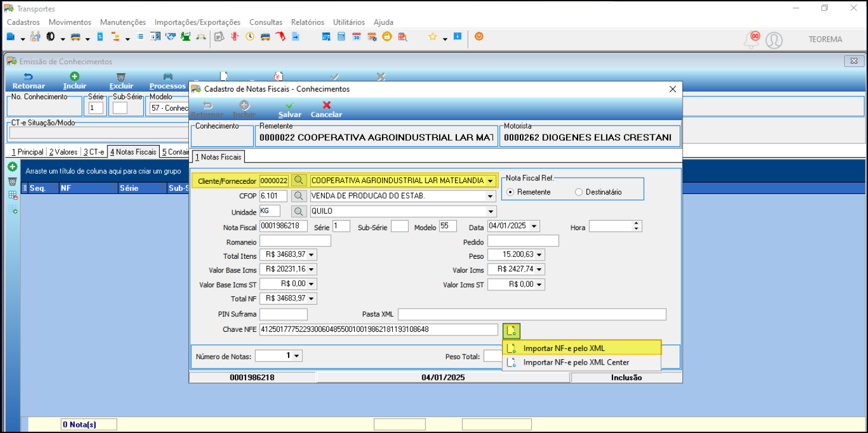Open the Movimentos menu
This screenshot has height=433, width=868.
click(70, 22)
